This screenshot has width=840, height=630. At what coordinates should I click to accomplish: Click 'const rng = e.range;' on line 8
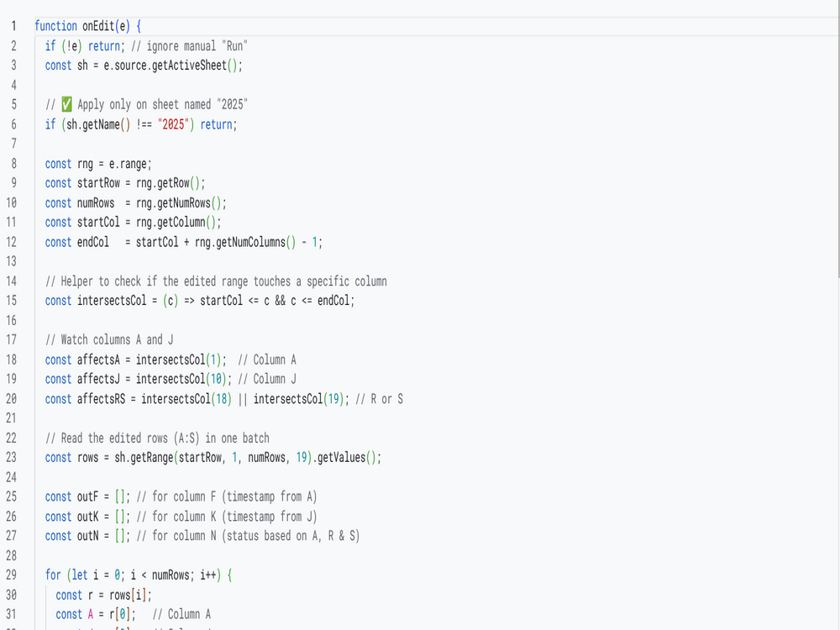[x=98, y=164]
